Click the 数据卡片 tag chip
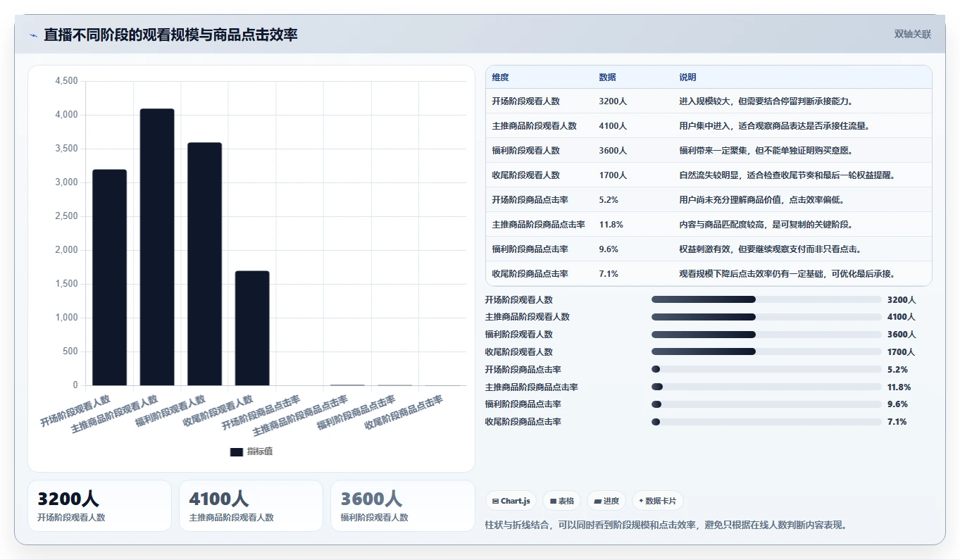 [658, 501]
